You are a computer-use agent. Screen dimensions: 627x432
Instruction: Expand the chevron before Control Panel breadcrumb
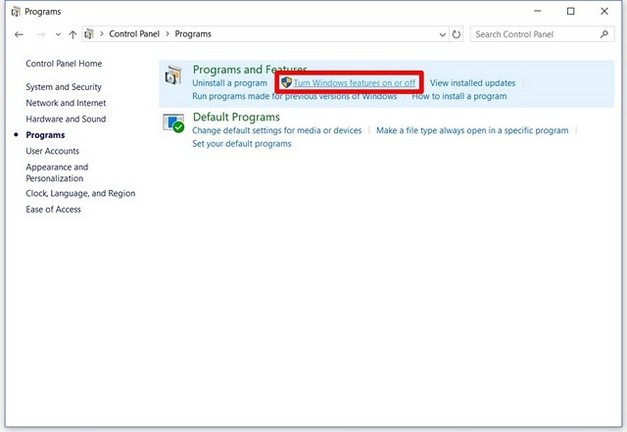(102, 34)
